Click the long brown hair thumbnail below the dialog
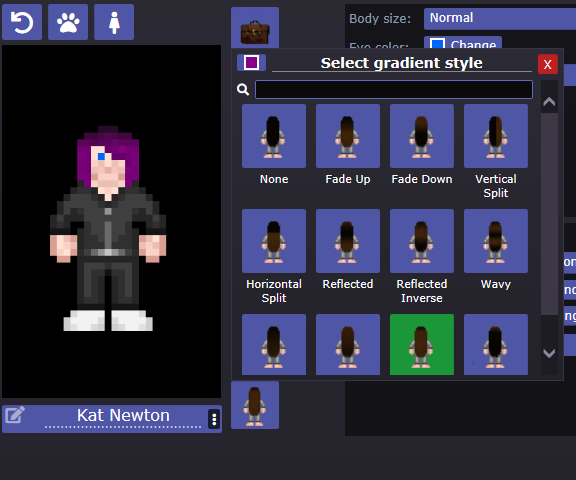Viewport: 576px width, 480px height. point(255,405)
